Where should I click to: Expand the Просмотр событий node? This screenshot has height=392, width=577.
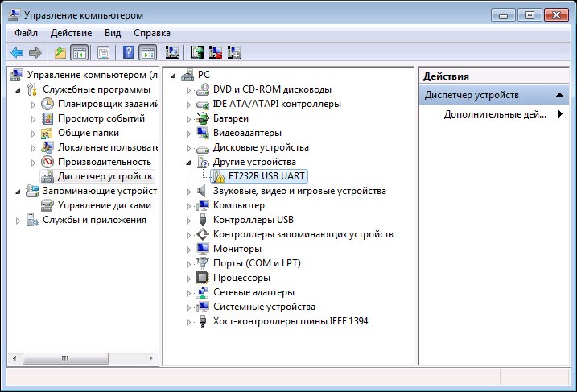tap(33, 119)
